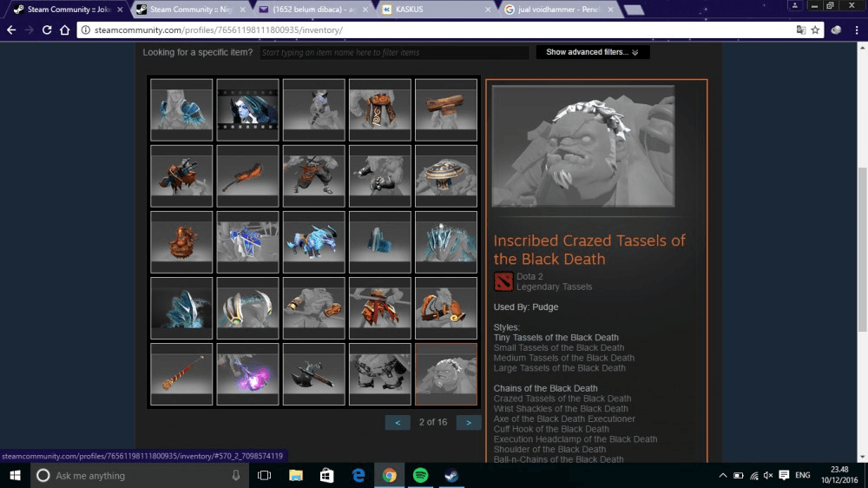Select the first Steam Community Joke tab
Screen dimensions: 868x488
68,10
